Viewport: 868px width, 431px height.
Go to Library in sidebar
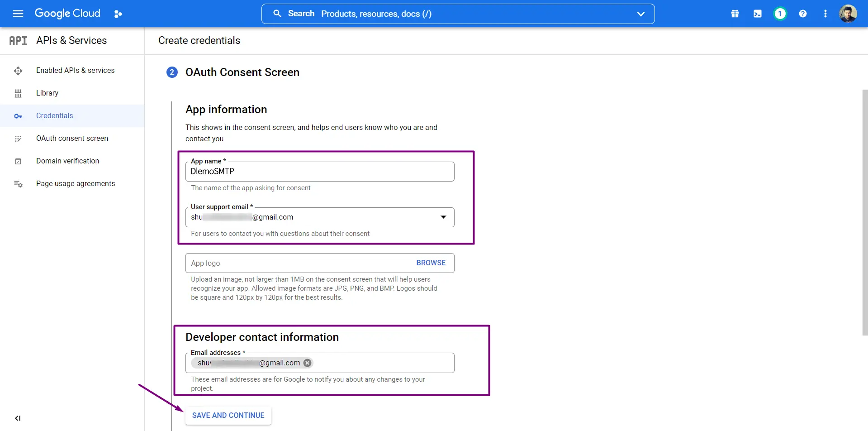tap(47, 93)
